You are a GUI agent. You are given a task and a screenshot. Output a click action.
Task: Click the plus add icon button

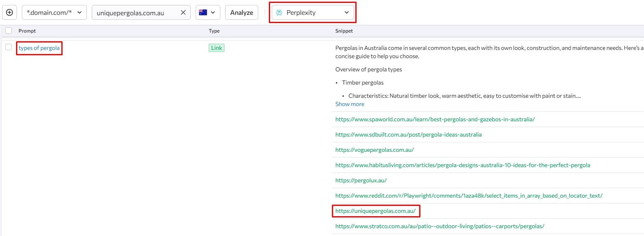coord(9,12)
